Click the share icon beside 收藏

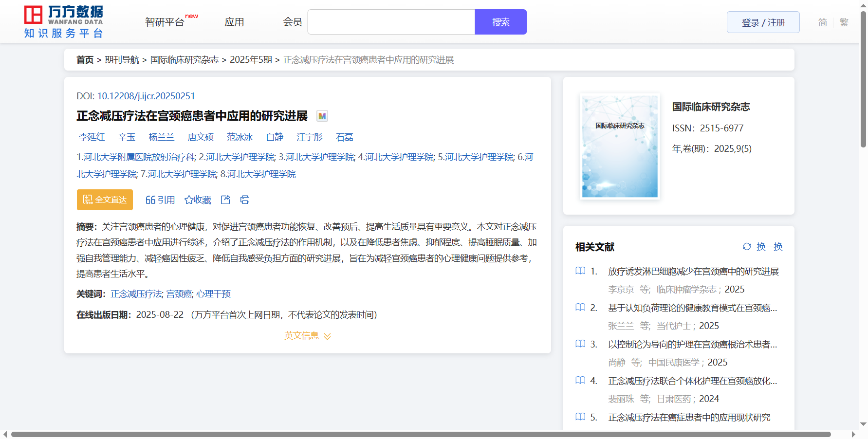(x=225, y=200)
